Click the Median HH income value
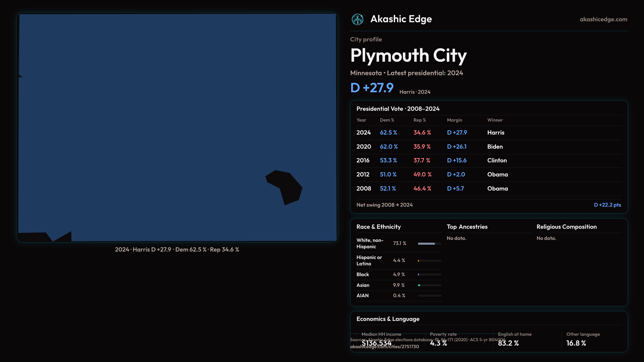The width and height of the screenshot is (644, 362). pyautogui.click(x=376, y=343)
